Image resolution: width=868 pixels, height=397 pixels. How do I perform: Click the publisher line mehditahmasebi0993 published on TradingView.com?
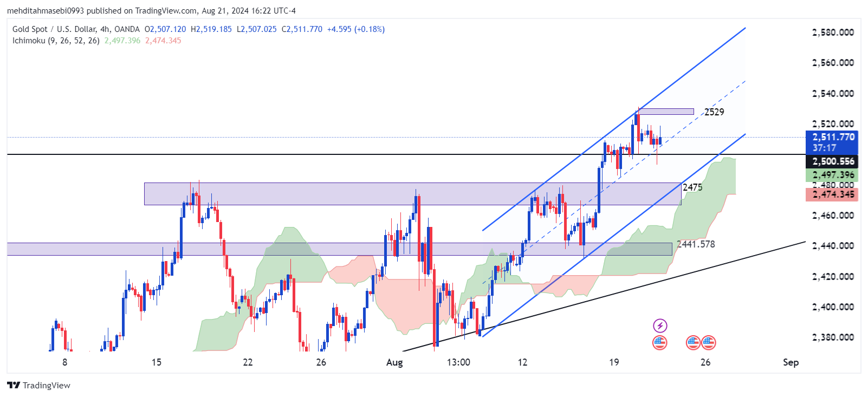pyautogui.click(x=151, y=11)
